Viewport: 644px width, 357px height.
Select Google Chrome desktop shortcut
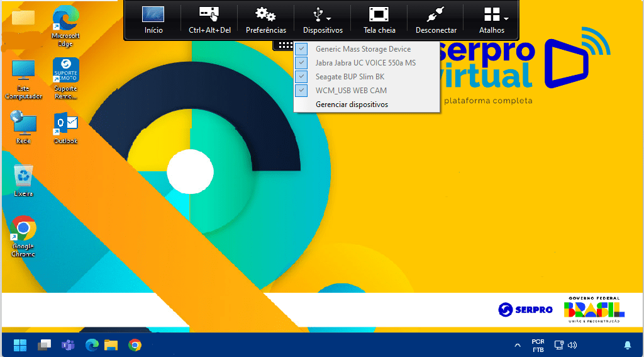pyautogui.click(x=23, y=237)
